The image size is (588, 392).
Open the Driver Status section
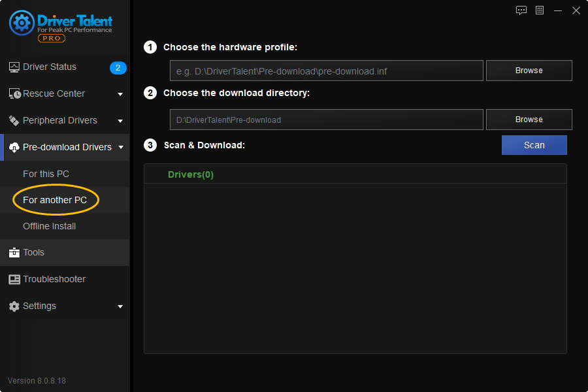click(65, 67)
